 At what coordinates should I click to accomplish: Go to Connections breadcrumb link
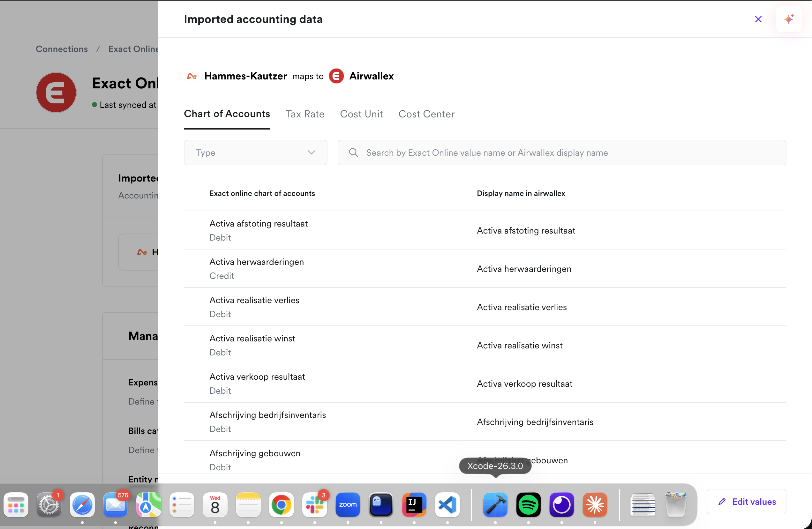tap(62, 49)
